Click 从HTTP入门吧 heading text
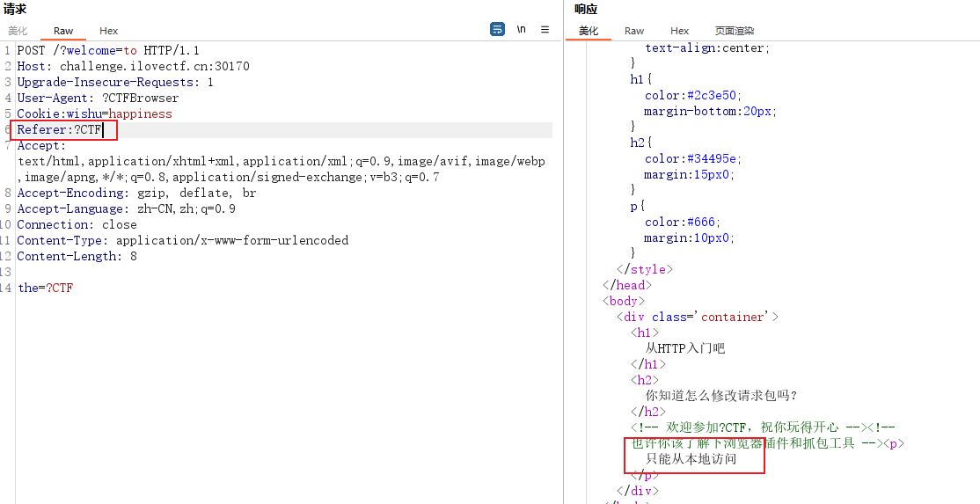The height and width of the screenshot is (504, 980). point(685,348)
